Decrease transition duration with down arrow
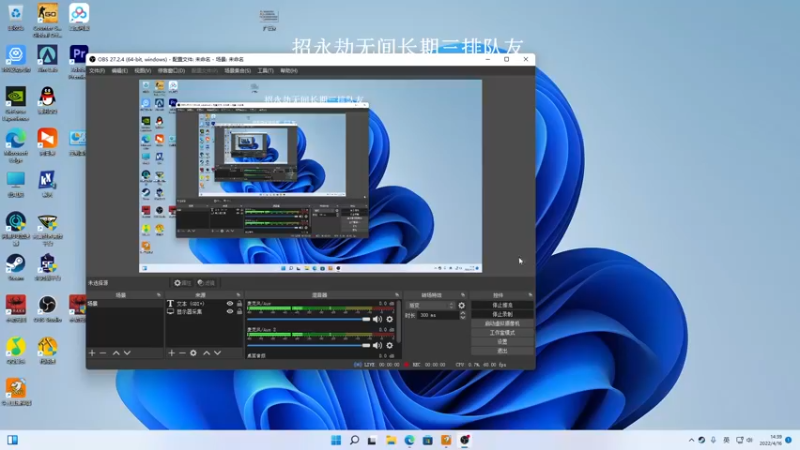 point(463,318)
